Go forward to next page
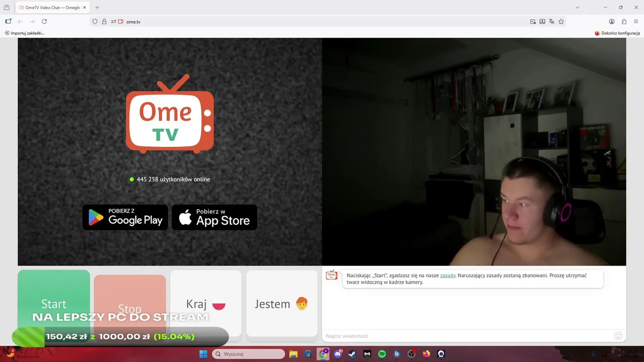644x362 pixels. pos(32,22)
